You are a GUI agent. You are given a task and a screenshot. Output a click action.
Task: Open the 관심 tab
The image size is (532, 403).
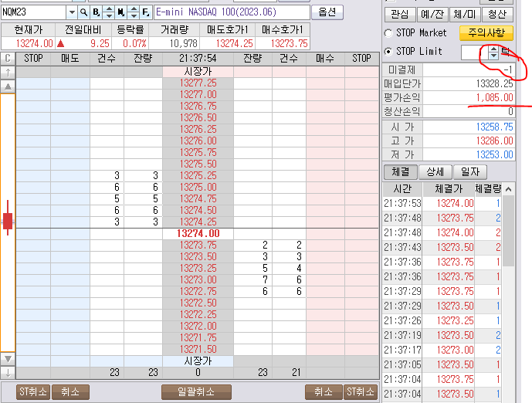tap(401, 14)
